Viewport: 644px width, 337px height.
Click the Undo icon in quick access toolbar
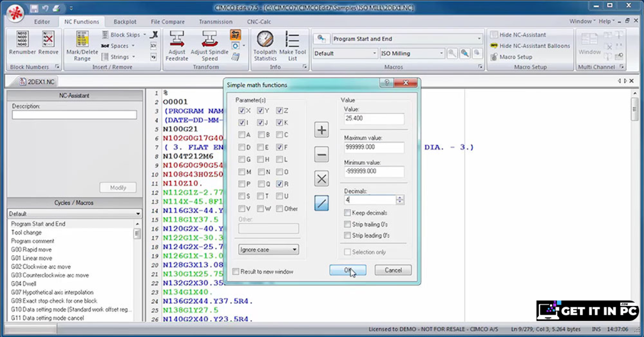[46, 8]
